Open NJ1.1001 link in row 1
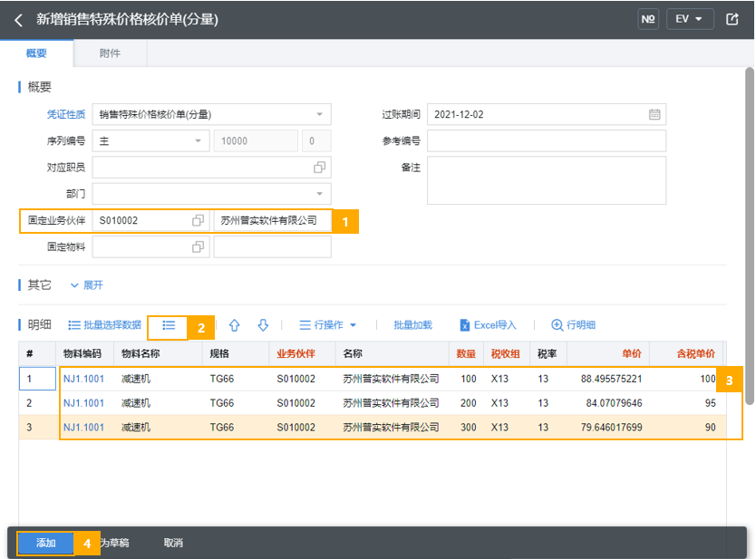This screenshot has width=756, height=559. (x=84, y=380)
